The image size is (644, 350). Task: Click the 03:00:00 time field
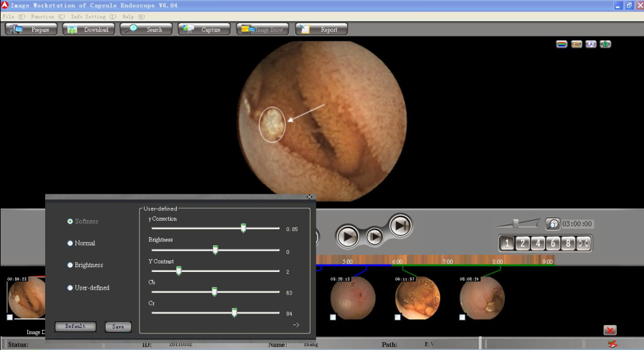coord(577,224)
